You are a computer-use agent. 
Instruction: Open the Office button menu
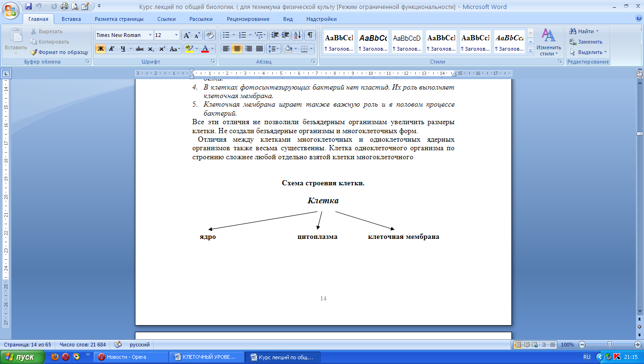[11, 10]
